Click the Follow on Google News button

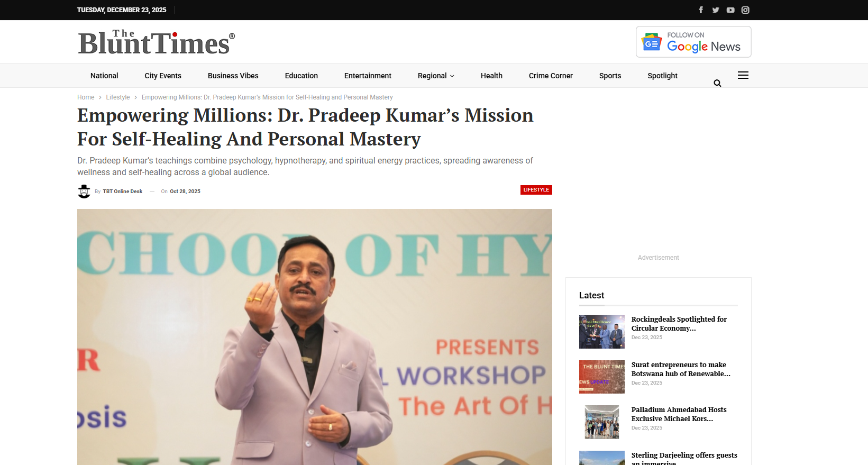tap(693, 42)
